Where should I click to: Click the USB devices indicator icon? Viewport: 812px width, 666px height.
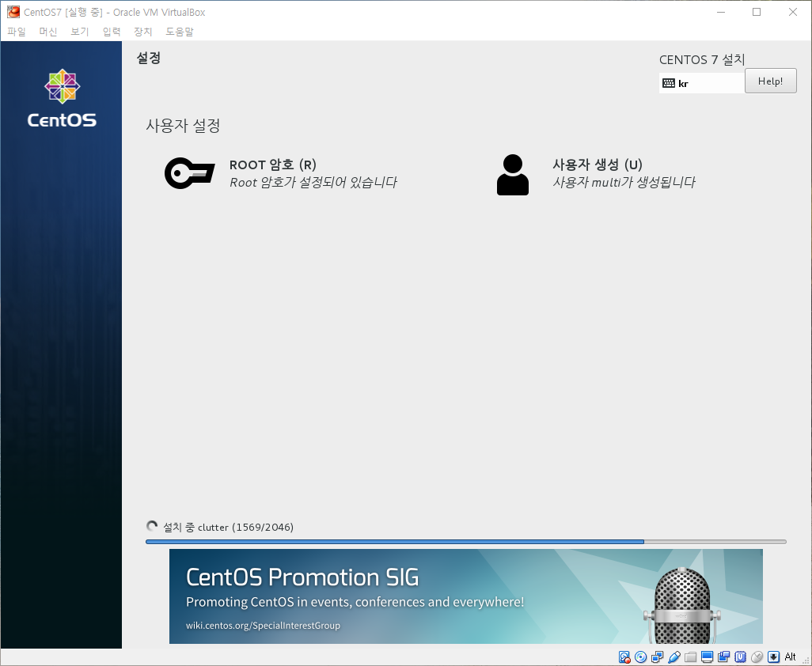[674, 657]
